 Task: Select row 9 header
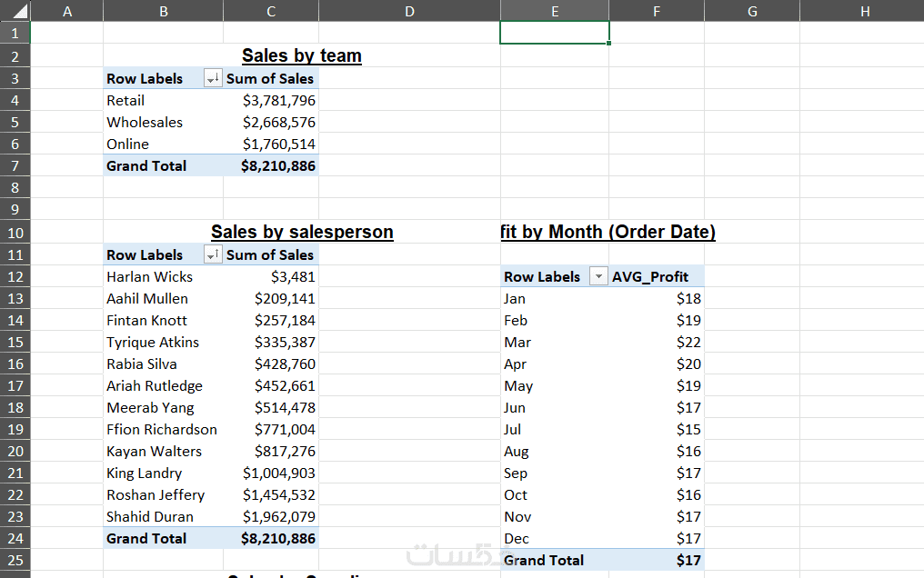point(15,209)
